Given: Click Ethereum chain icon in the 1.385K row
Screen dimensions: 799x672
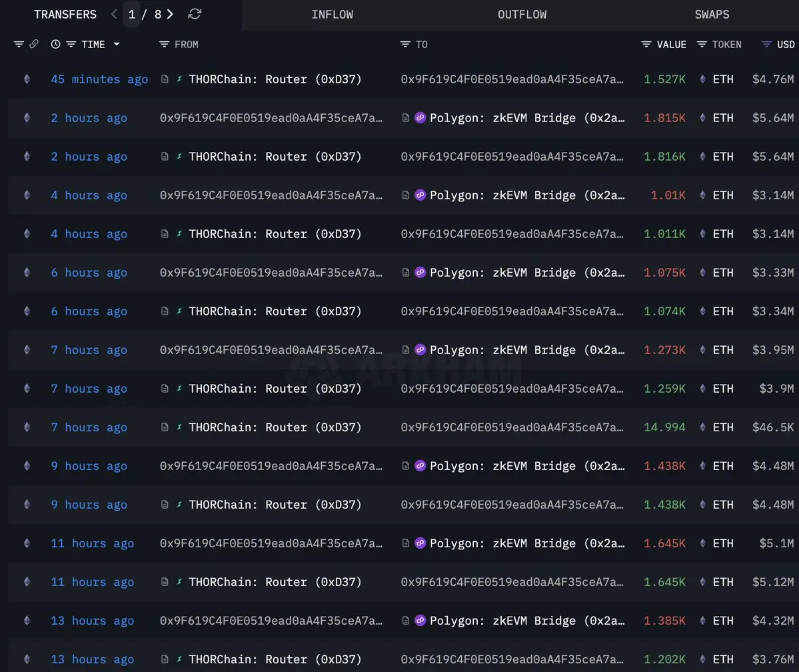Looking at the screenshot, I should point(27,621).
